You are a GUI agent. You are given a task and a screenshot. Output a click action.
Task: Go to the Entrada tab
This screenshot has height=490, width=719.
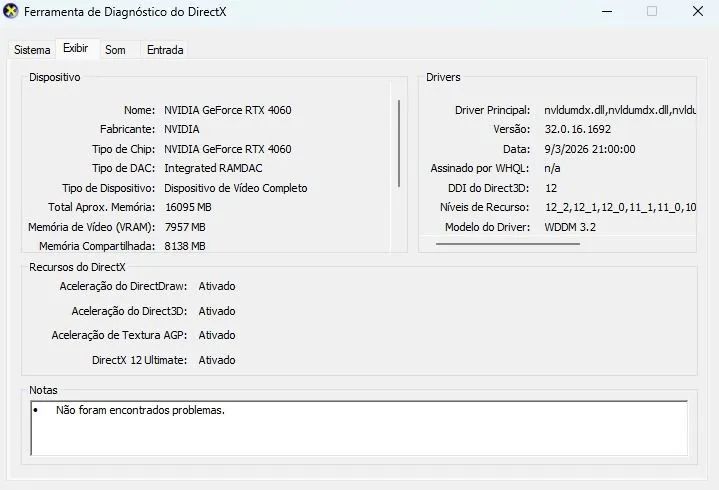[x=165, y=50]
